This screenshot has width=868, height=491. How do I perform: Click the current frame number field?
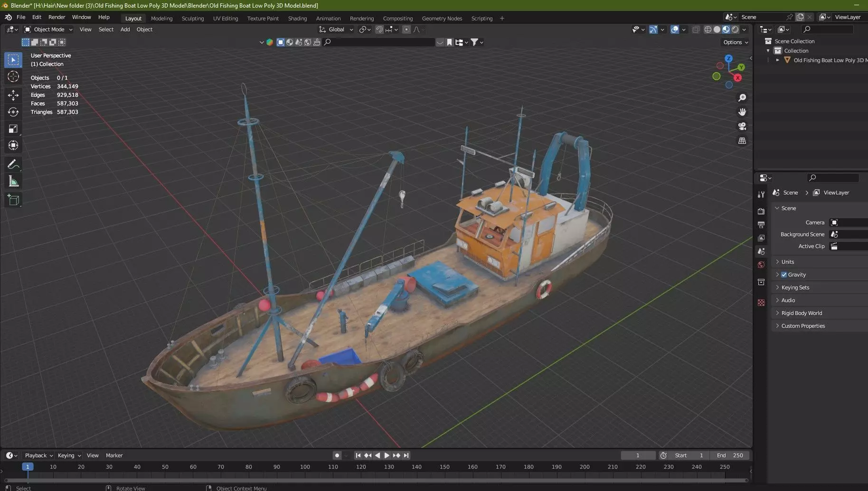(638, 455)
